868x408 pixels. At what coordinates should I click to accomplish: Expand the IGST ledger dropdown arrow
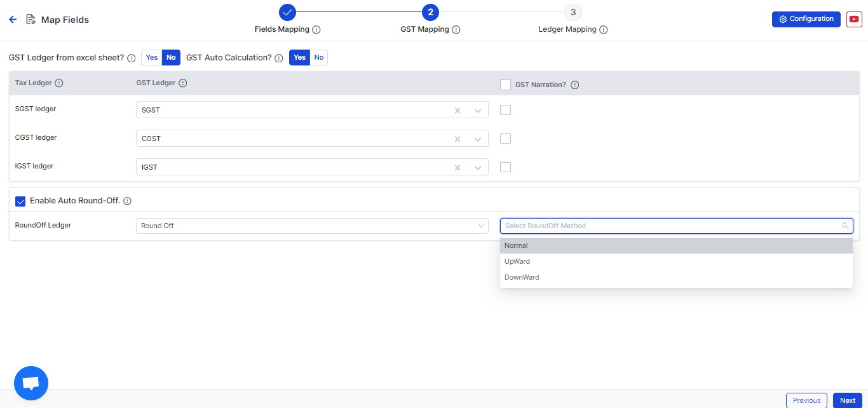pyautogui.click(x=478, y=168)
